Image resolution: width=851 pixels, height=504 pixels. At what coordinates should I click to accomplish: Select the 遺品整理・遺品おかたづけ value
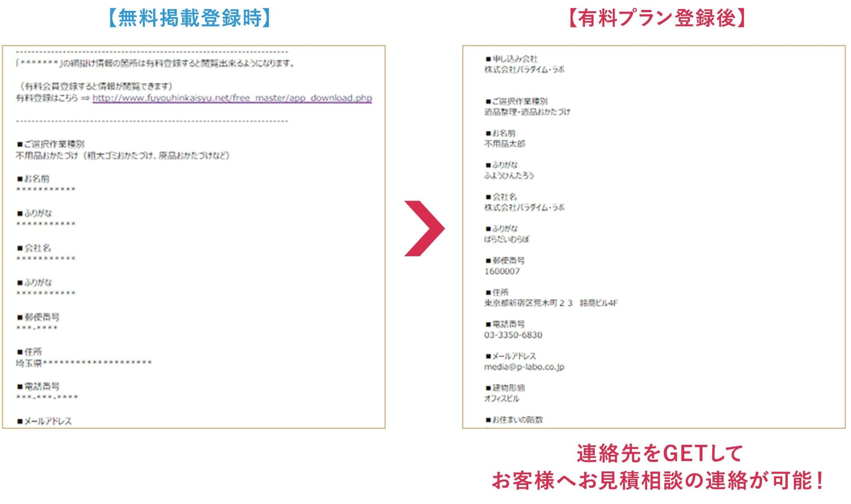click(x=527, y=112)
